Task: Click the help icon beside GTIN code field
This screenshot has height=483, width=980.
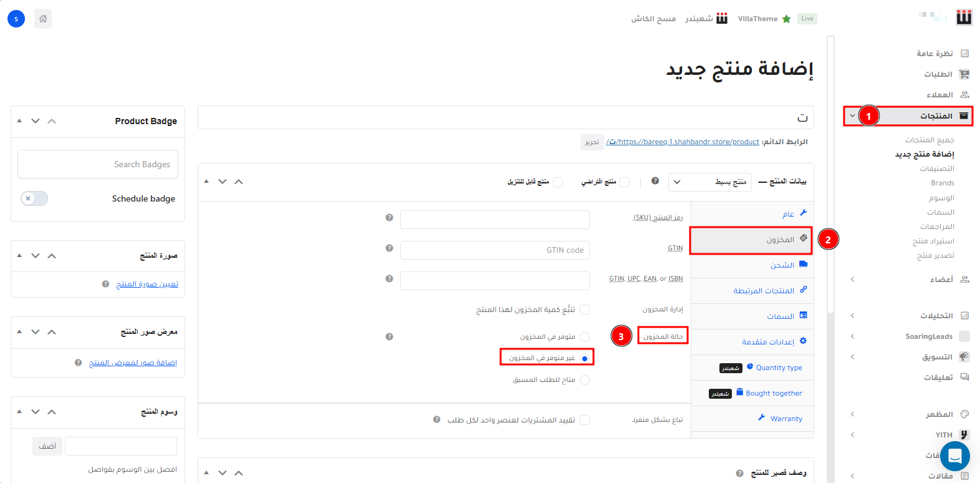Action: click(389, 248)
